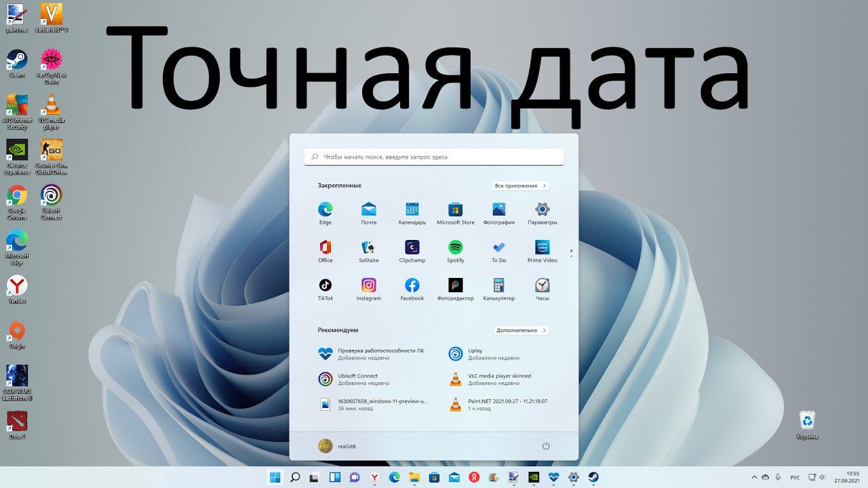Open recommended Проверка работоспособности ПК

click(372, 354)
